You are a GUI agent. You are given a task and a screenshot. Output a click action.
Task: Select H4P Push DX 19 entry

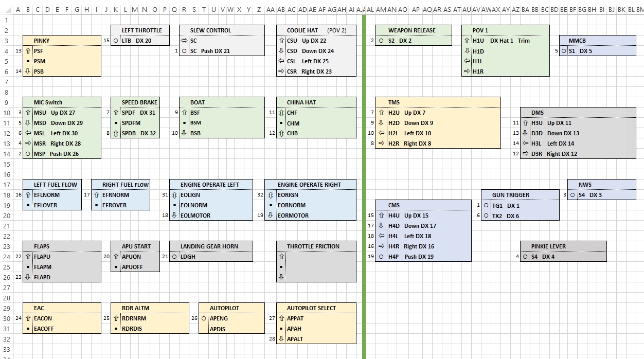(x=428, y=257)
